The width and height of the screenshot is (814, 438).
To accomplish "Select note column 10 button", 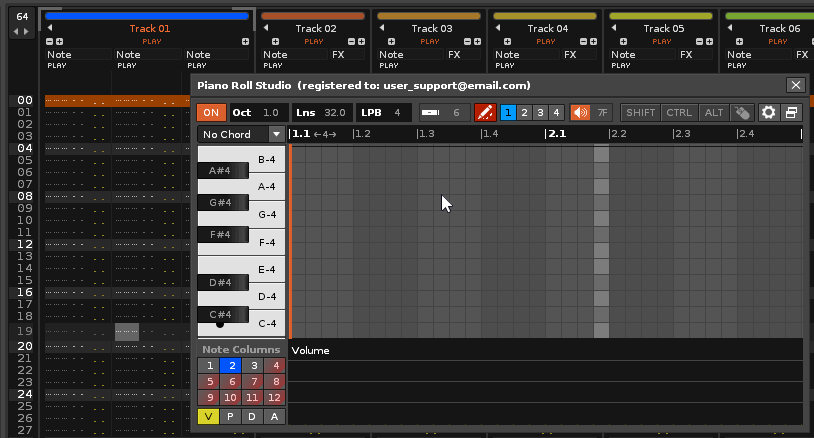I will (x=230, y=398).
